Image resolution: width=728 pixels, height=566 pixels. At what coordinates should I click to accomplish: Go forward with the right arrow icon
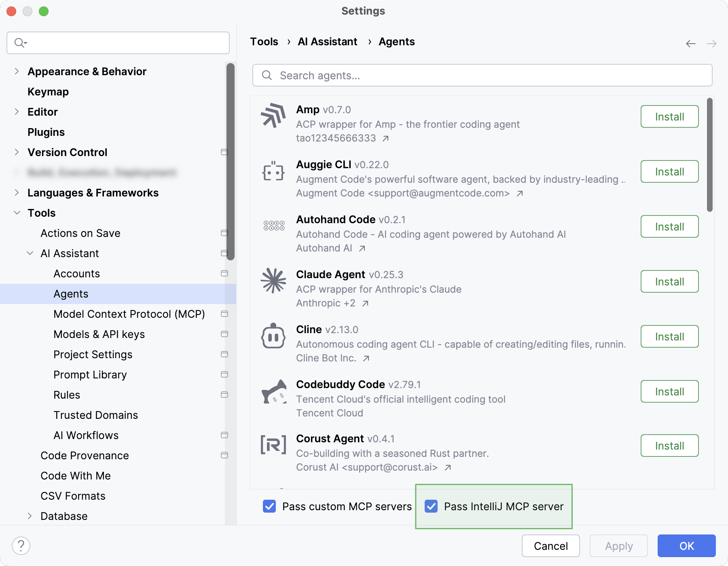click(x=712, y=43)
